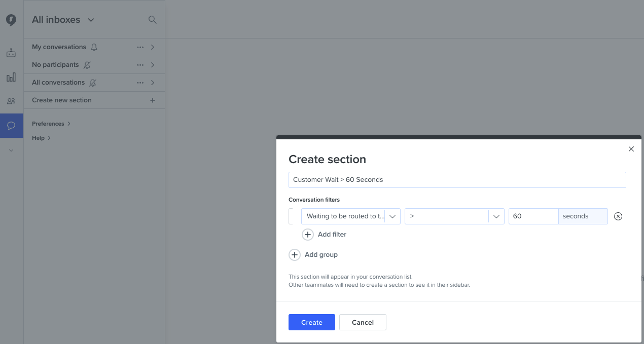Select the All conversations list item

pos(94,83)
